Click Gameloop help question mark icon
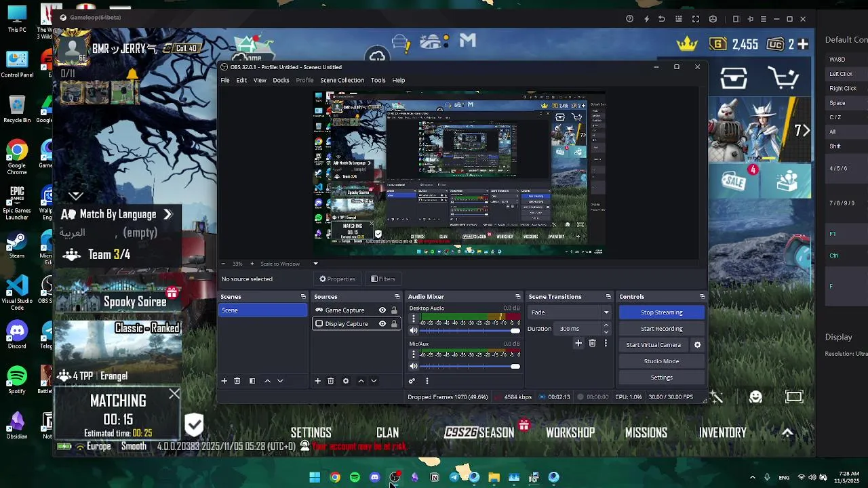 630,19
